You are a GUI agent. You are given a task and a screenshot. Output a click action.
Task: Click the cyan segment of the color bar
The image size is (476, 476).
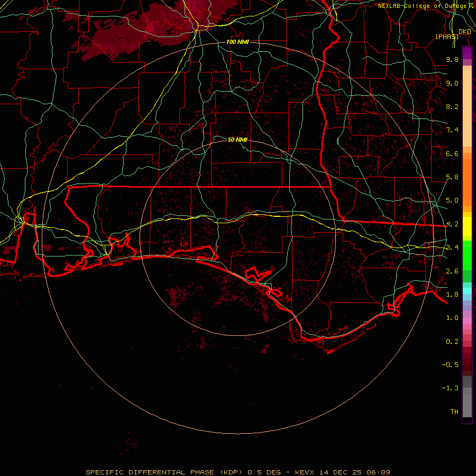(x=467, y=291)
